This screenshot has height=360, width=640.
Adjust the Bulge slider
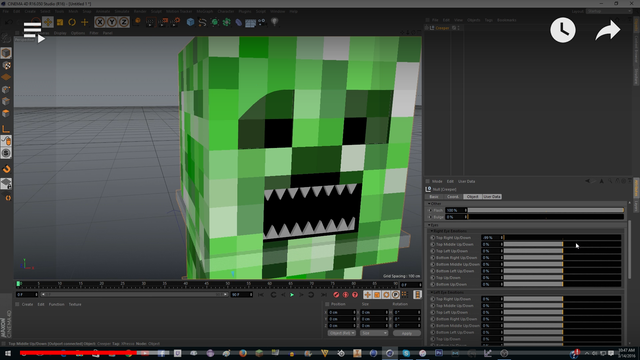point(546,217)
